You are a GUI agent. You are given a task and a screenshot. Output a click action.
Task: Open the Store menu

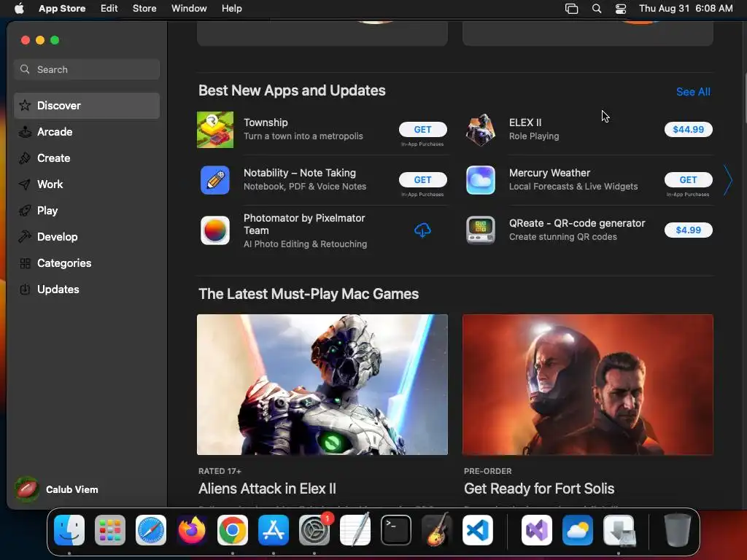coord(144,9)
